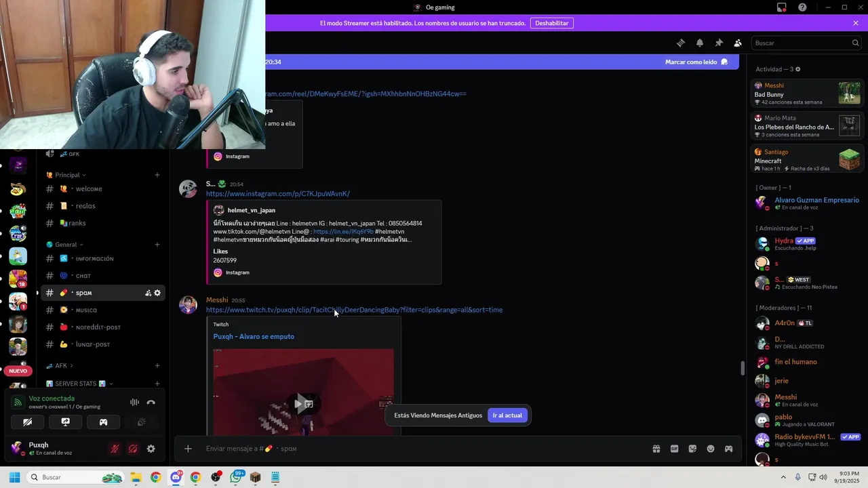Disconnect from voice with the hang-up icon
This screenshot has width=868, height=488.
coord(151,403)
